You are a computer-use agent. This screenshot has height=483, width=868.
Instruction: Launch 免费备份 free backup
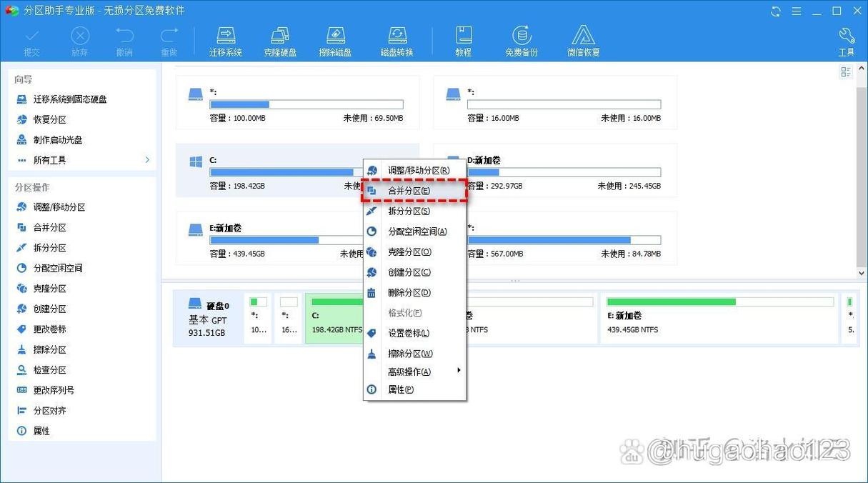tap(521, 39)
